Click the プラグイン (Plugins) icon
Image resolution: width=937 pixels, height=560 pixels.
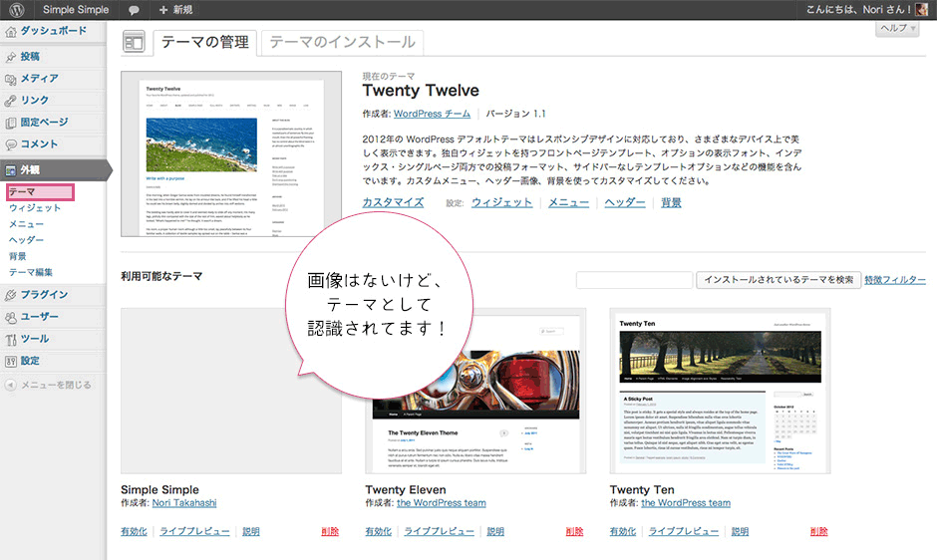[x=11, y=295]
